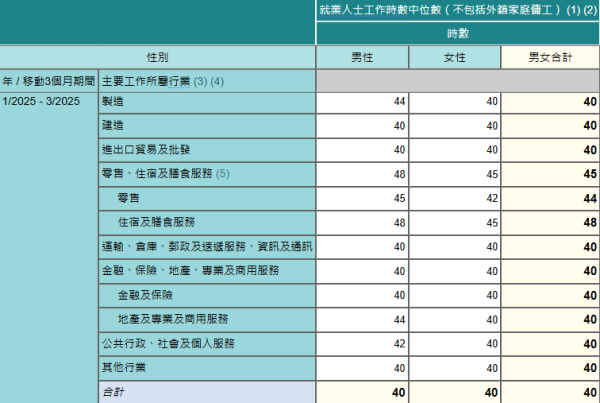Screen dimensions: 600x403
Task: Click the 男性 value 40 in 其他行業 row
Action: 362,368
